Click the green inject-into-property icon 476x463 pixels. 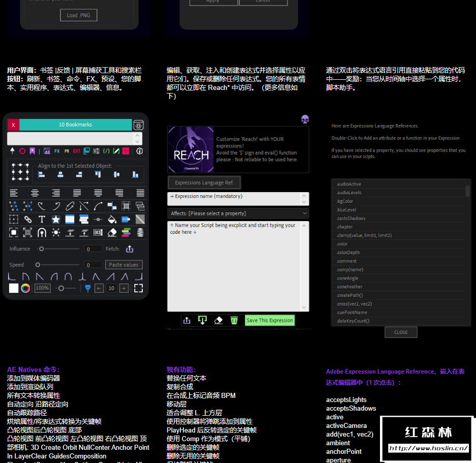pyautogui.click(x=203, y=320)
